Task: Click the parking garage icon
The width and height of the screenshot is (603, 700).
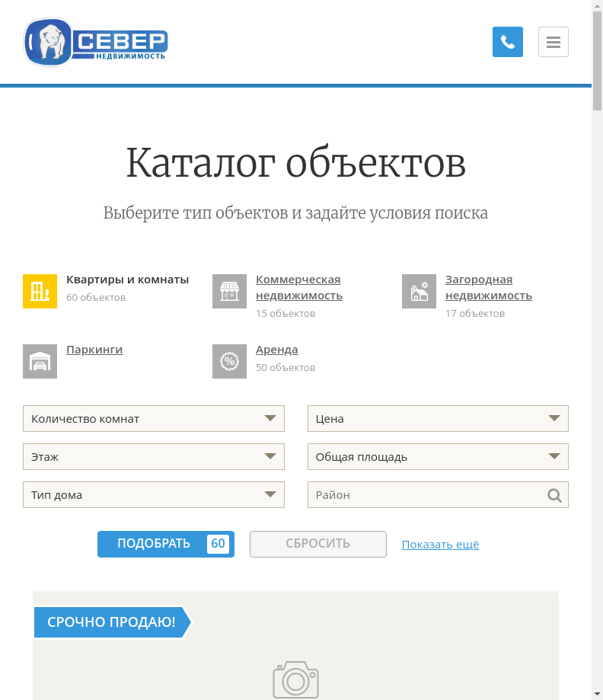Action: tap(40, 361)
